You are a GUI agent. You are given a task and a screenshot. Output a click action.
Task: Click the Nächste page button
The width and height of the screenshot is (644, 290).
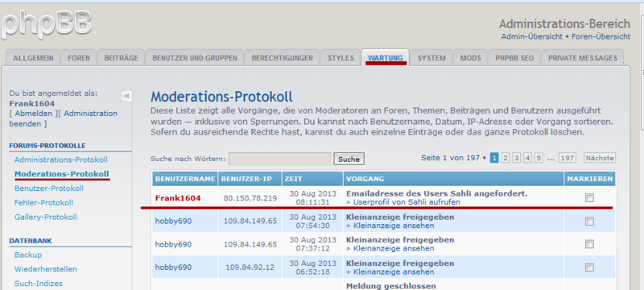pyautogui.click(x=600, y=158)
